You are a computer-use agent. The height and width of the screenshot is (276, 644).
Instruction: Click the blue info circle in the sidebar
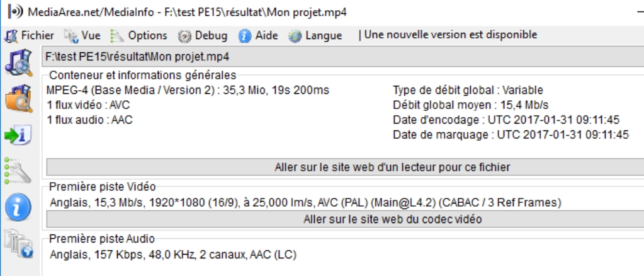click(18, 207)
